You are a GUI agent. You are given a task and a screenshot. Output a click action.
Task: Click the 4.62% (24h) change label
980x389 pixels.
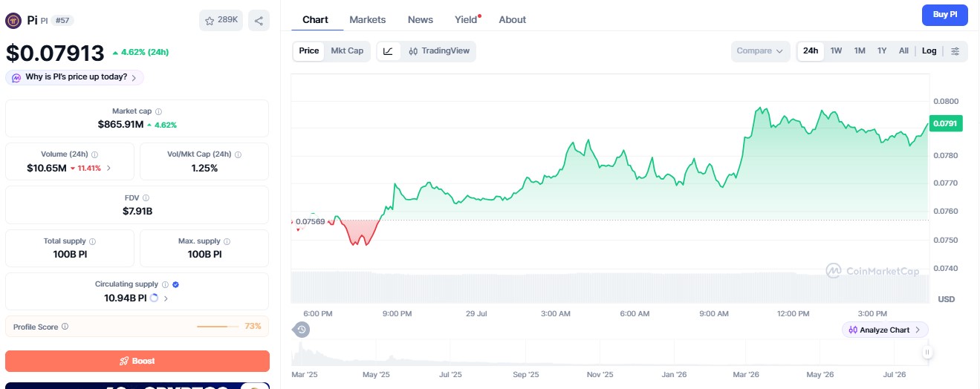point(140,53)
